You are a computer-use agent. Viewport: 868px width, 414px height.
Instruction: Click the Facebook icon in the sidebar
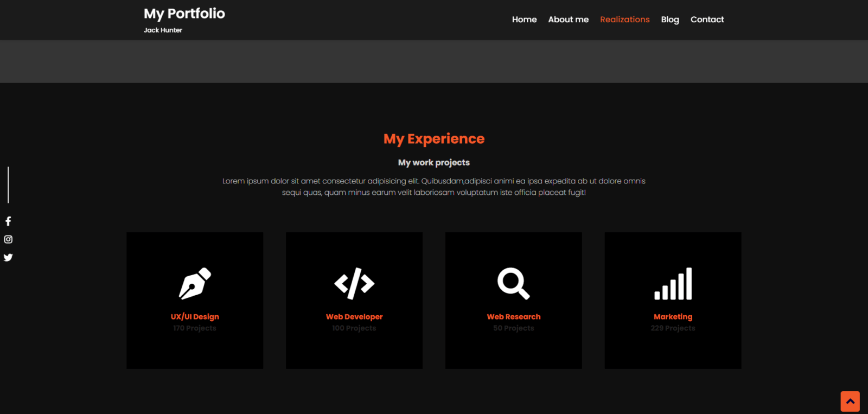point(8,221)
